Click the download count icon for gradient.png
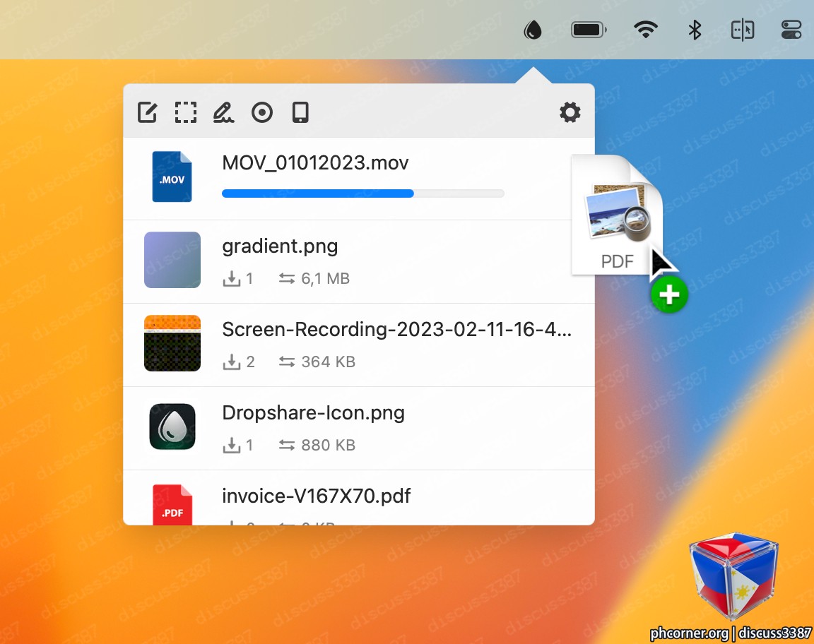Screen dimensions: 814x644 (x=232, y=279)
